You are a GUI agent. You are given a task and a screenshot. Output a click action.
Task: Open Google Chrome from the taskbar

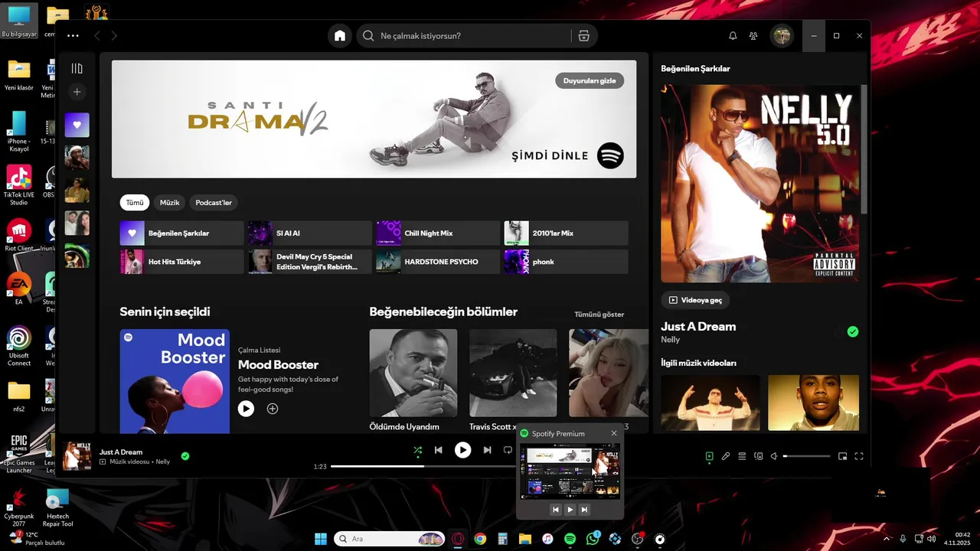pyautogui.click(x=480, y=539)
